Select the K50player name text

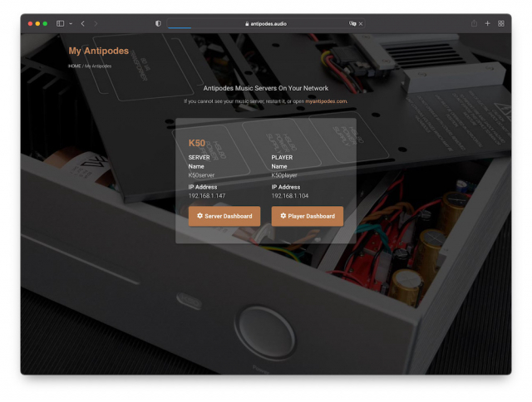coord(284,175)
